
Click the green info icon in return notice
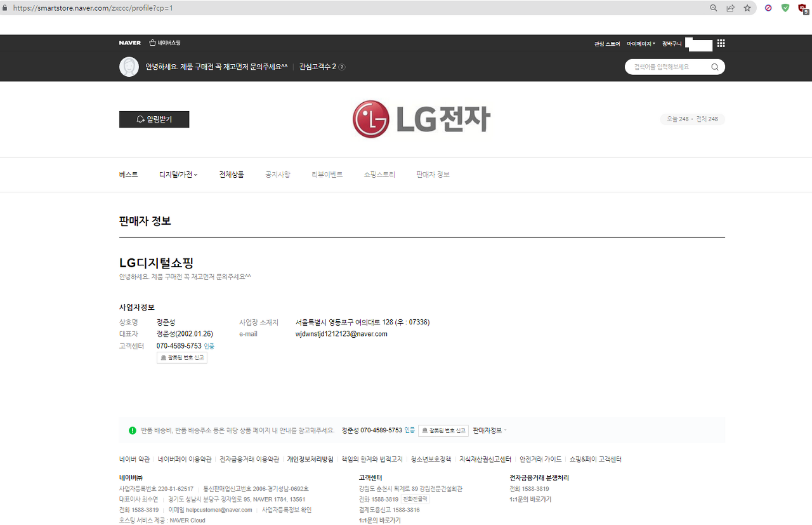pos(133,430)
